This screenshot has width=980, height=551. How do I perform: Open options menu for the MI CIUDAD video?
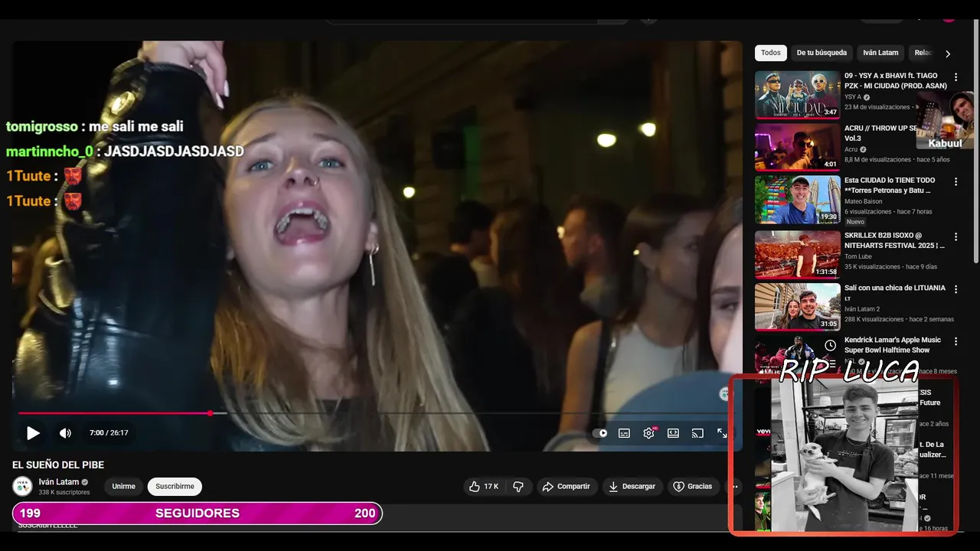click(x=955, y=77)
